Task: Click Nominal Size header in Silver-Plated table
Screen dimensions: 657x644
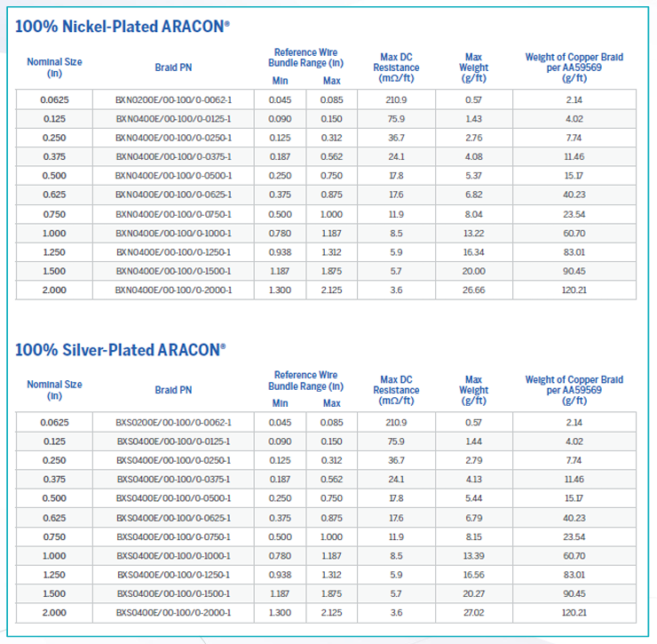Action: point(54,390)
